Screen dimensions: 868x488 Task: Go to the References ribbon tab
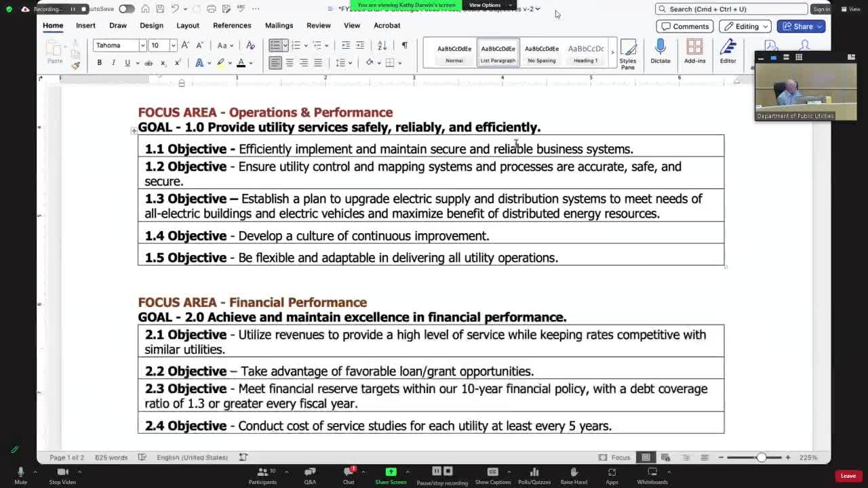tap(232, 25)
